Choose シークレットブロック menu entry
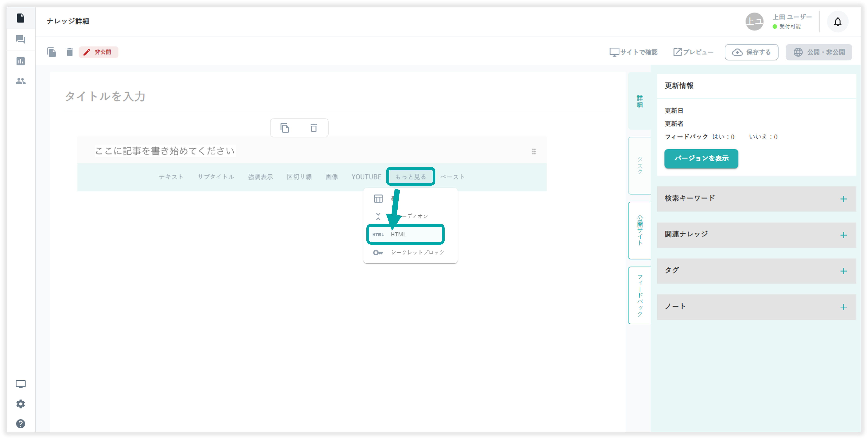The height and width of the screenshot is (439, 868). click(x=417, y=252)
